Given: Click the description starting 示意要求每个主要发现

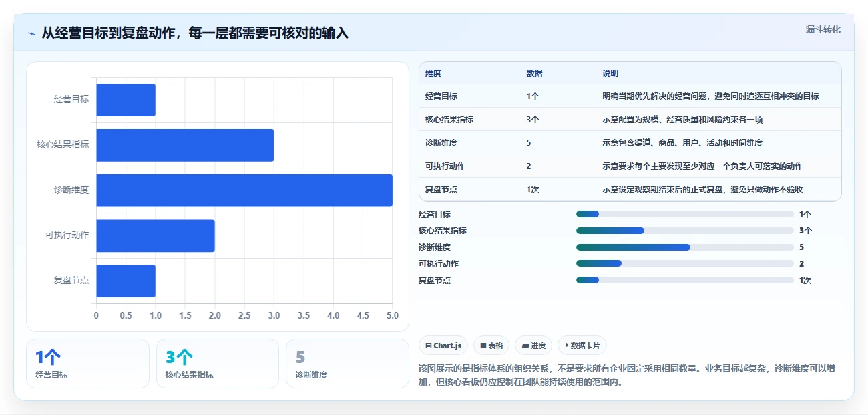Looking at the screenshot, I should tap(702, 166).
